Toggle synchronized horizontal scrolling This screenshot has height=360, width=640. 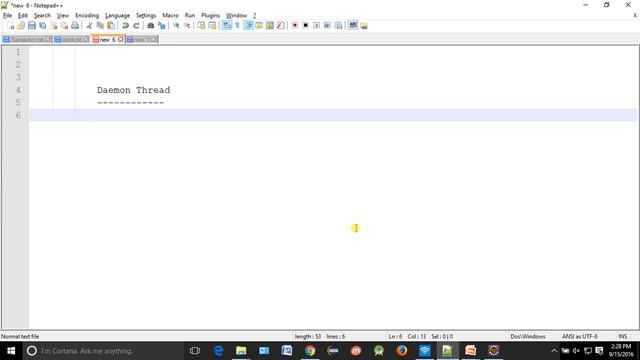click(x=212, y=26)
